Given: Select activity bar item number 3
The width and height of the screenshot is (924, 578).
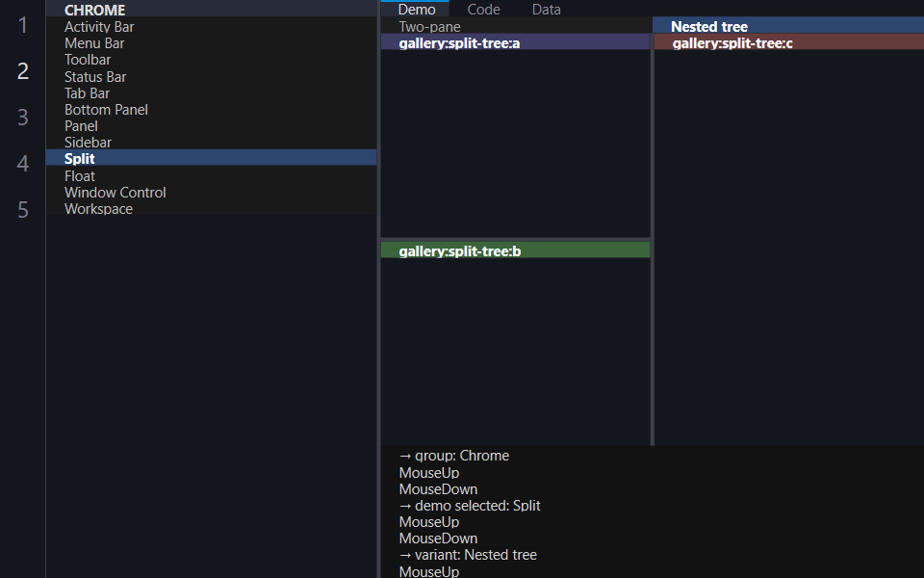Looking at the screenshot, I should pos(22,117).
